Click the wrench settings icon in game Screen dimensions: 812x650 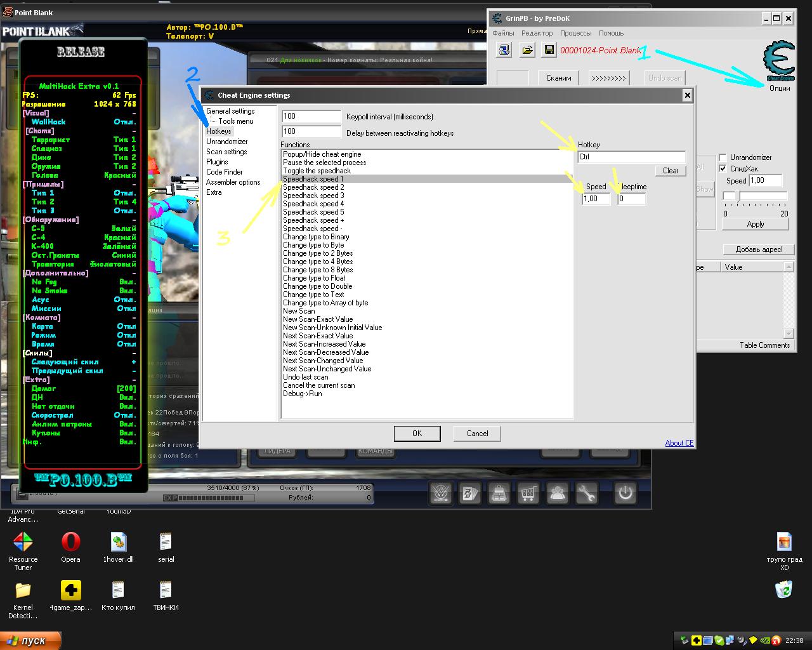587,493
